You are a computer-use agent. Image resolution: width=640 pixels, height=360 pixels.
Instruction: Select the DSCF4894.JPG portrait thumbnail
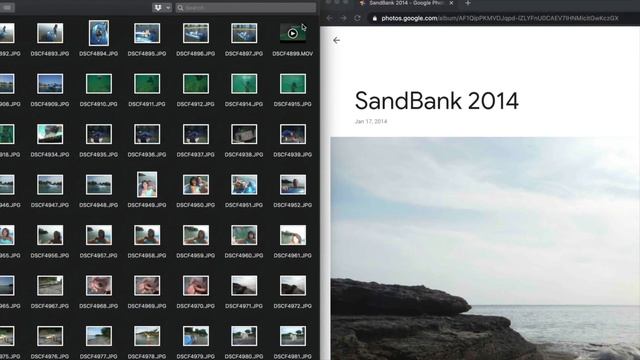click(x=99, y=33)
